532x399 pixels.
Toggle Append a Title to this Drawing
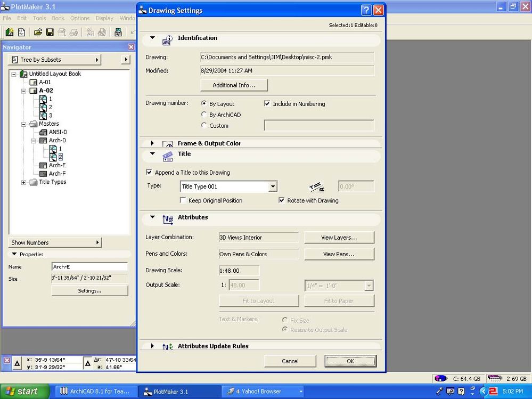[x=149, y=172]
